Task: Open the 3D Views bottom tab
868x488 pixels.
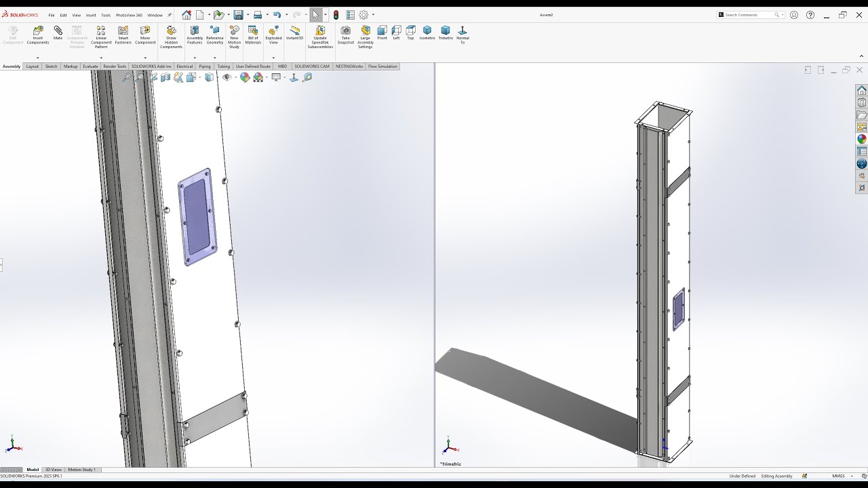Action: [x=53, y=470]
